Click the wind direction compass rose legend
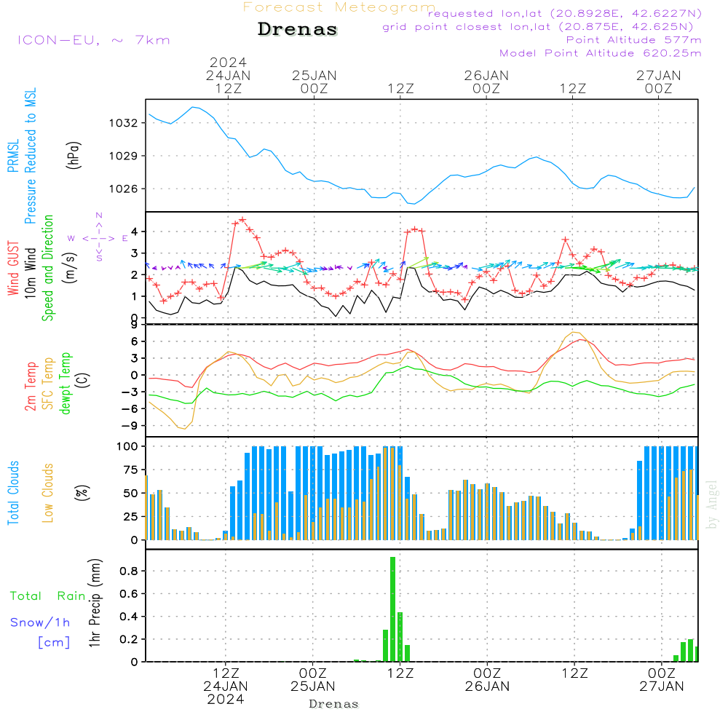The height and width of the screenshot is (728, 728). coord(98,237)
